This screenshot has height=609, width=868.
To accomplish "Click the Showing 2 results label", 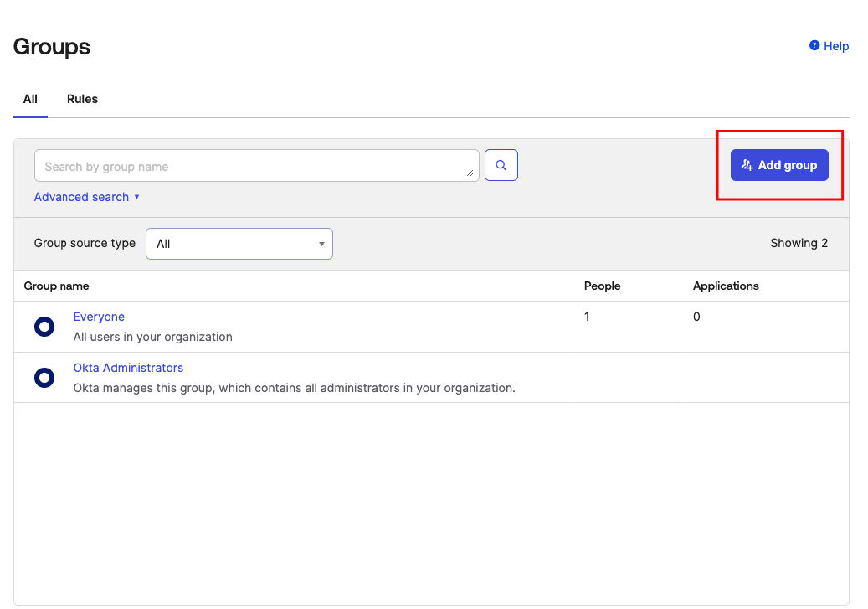I will [799, 243].
